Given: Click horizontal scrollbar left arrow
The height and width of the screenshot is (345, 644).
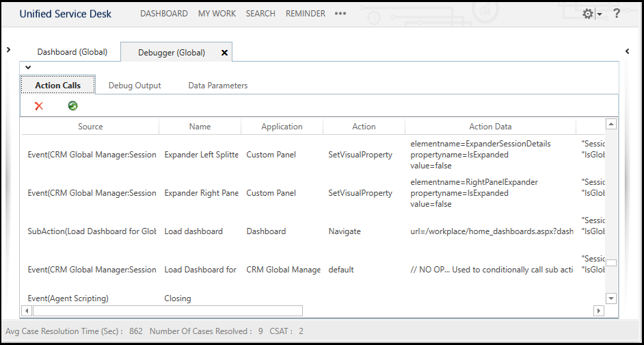Looking at the screenshot, I should [27, 311].
